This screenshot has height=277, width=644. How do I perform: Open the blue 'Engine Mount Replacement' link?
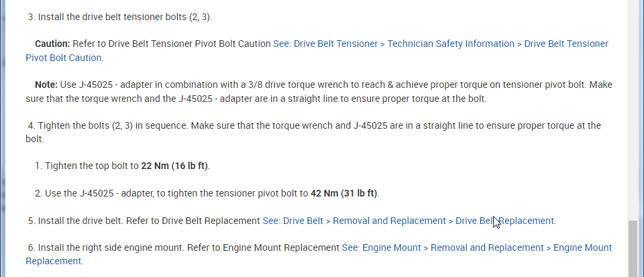[x=582, y=247]
